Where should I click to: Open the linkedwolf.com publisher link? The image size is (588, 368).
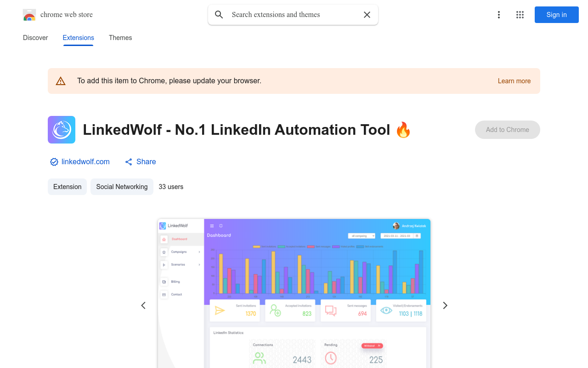[85, 162]
